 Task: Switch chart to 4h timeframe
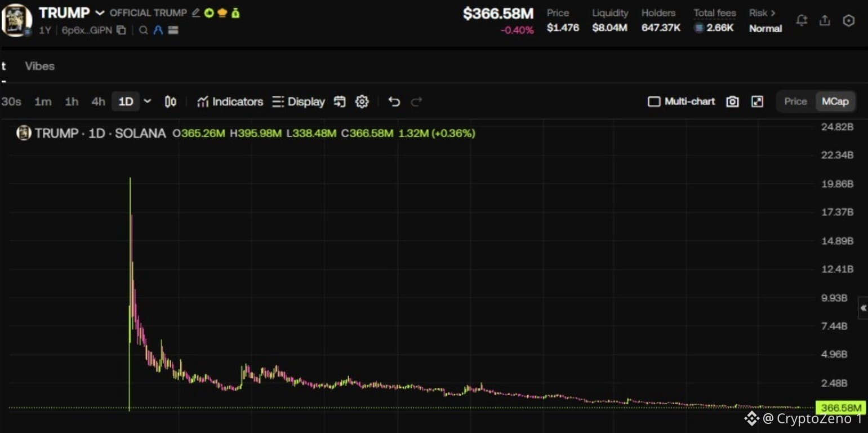coord(99,101)
